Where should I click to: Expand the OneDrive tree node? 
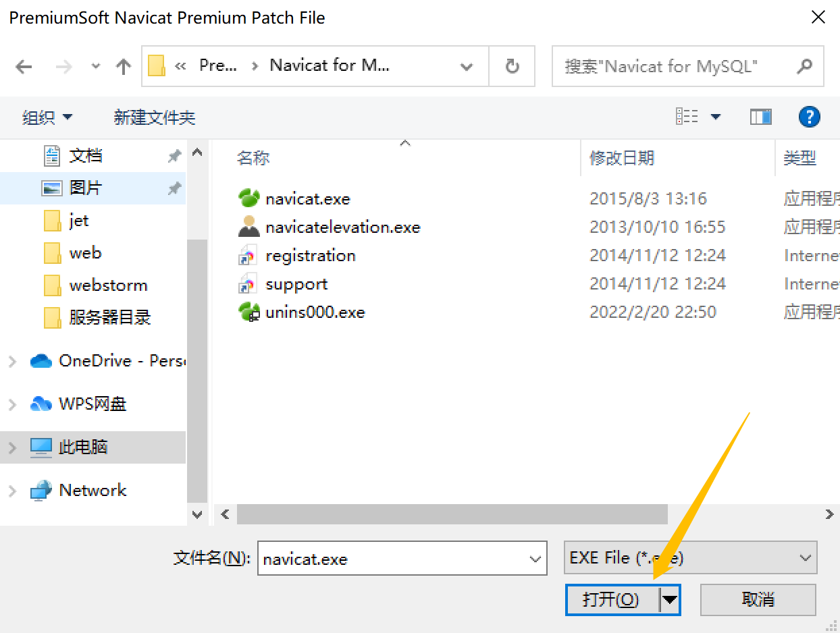[x=12, y=361]
